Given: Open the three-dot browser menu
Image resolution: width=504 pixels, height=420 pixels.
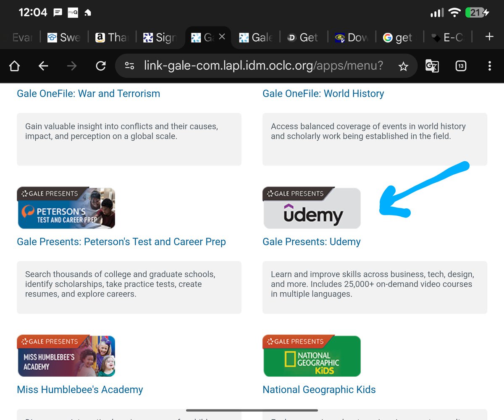Looking at the screenshot, I should [489, 66].
